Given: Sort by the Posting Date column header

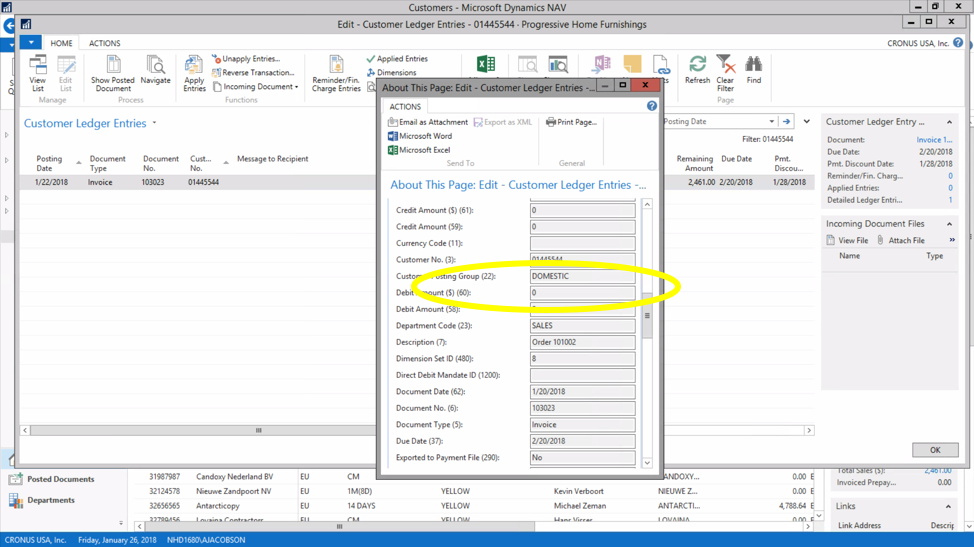Looking at the screenshot, I should click(x=49, y=163).
